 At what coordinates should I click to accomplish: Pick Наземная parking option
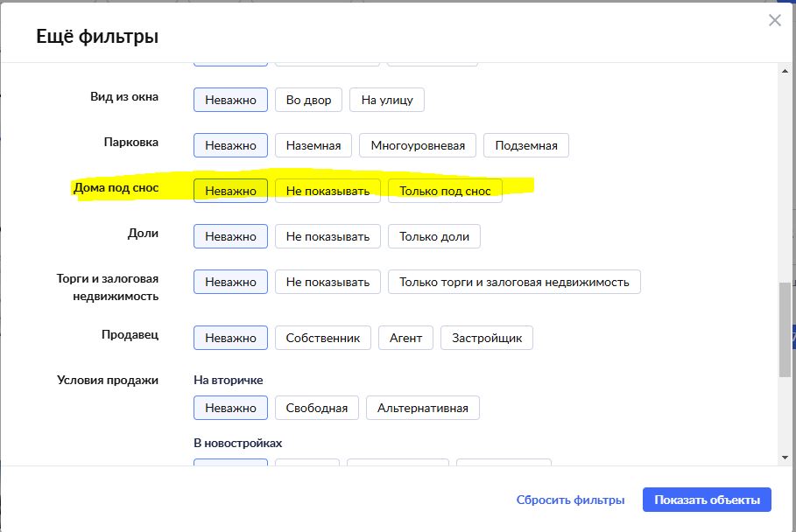[313, 145]
